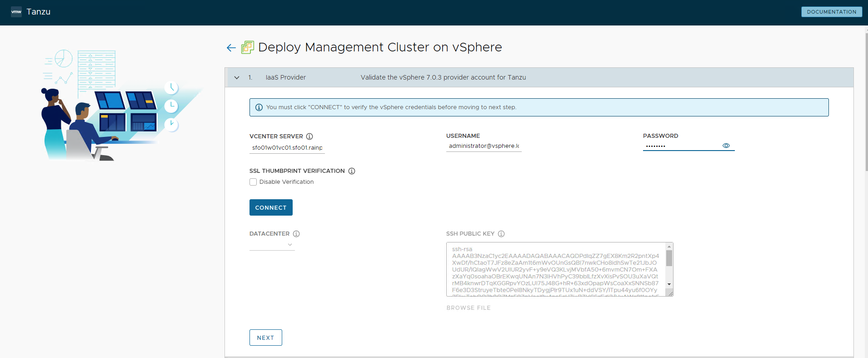Image resolution: width=868 pixels, height=358 pixels.
Task: Click the VMware logo in the header
Action: coord(16,12)
